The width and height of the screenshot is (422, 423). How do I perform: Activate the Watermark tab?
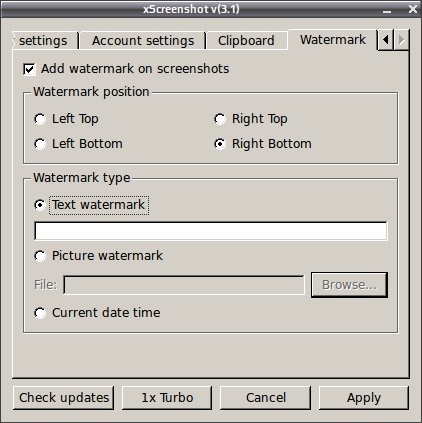(x=333, y=40)
